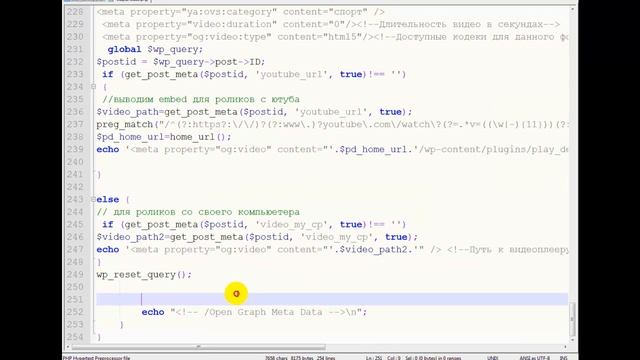Click the 'if' keyword on line 245
640x360 pixels.
point(108,224)
